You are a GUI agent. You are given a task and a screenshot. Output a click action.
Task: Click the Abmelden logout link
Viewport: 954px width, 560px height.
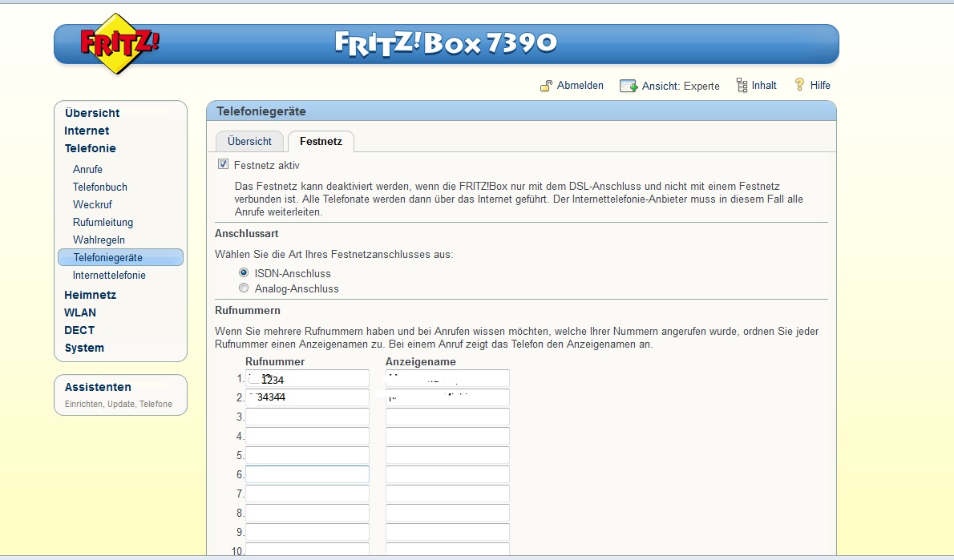coord(580,85)
